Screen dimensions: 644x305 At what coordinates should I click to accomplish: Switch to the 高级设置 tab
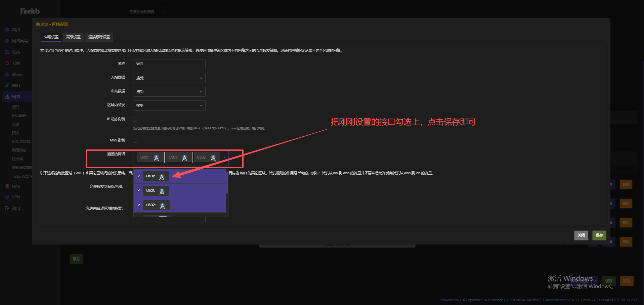[73, 37]
